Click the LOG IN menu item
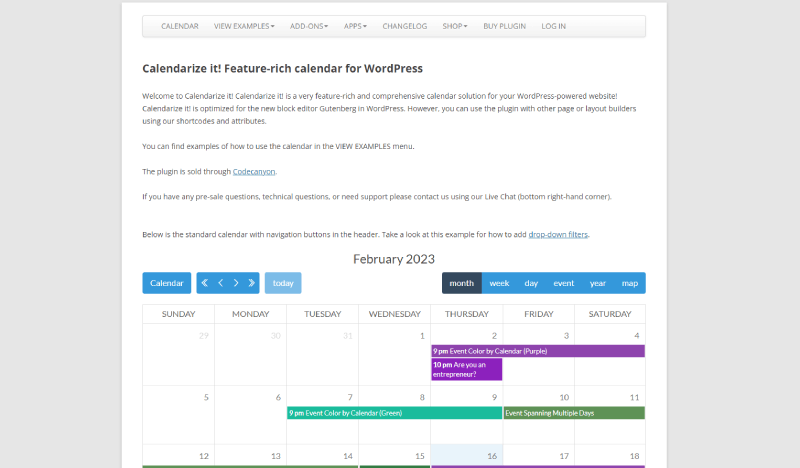Viewport: 800px width, 468px height. coord(554,26)
